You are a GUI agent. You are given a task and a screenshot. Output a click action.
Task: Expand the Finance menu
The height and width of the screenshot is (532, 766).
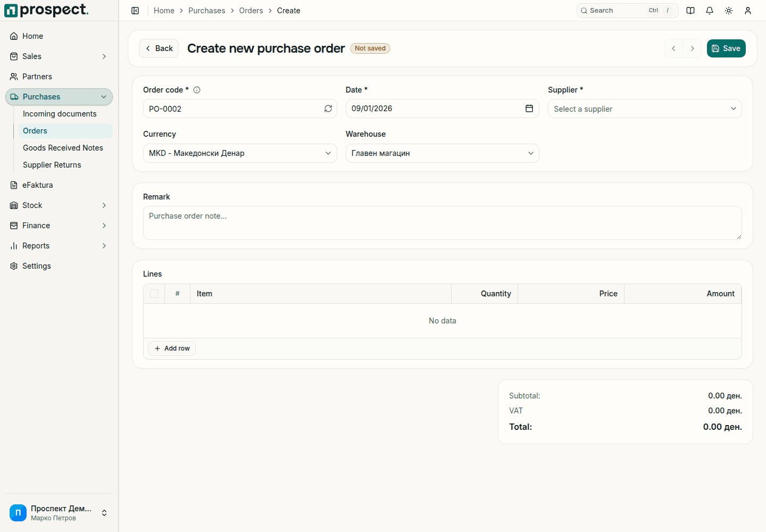[x=59, y=226]
